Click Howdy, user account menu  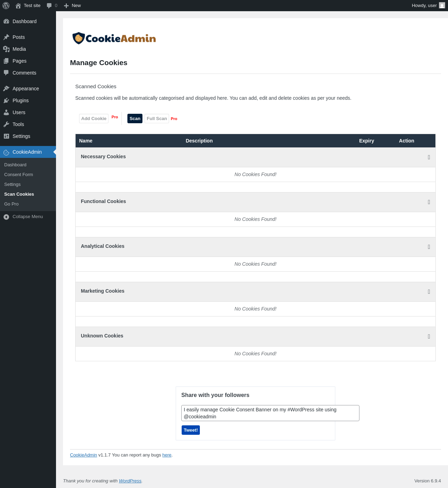[x=428, y=6]
